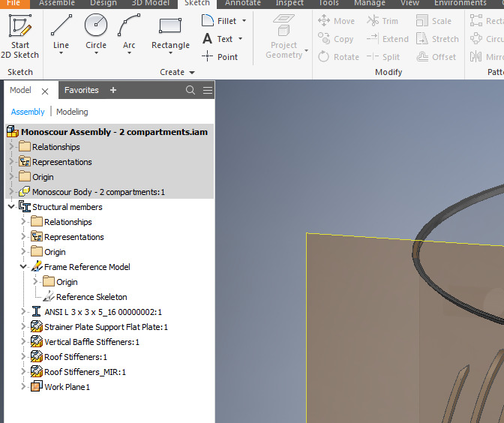The height and width of the screenshot is (423, 504).
Task: Open Circle tool dropdown arrow
Action: click(x=96, y=53)
